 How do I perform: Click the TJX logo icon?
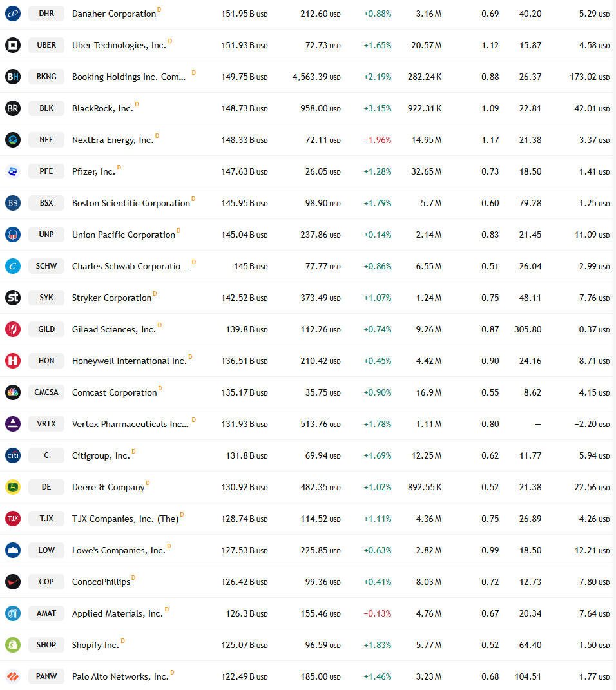click(x=13, y=519)
